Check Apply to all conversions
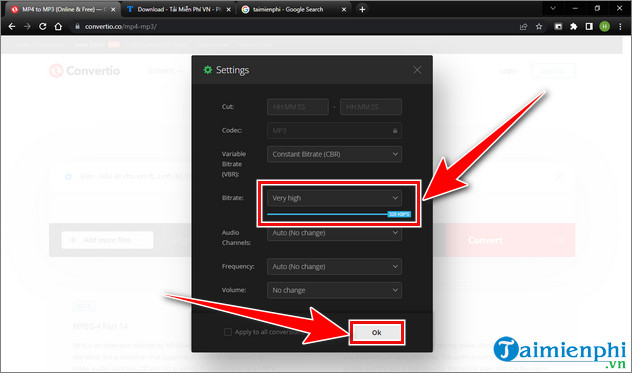 click(228, 332)
